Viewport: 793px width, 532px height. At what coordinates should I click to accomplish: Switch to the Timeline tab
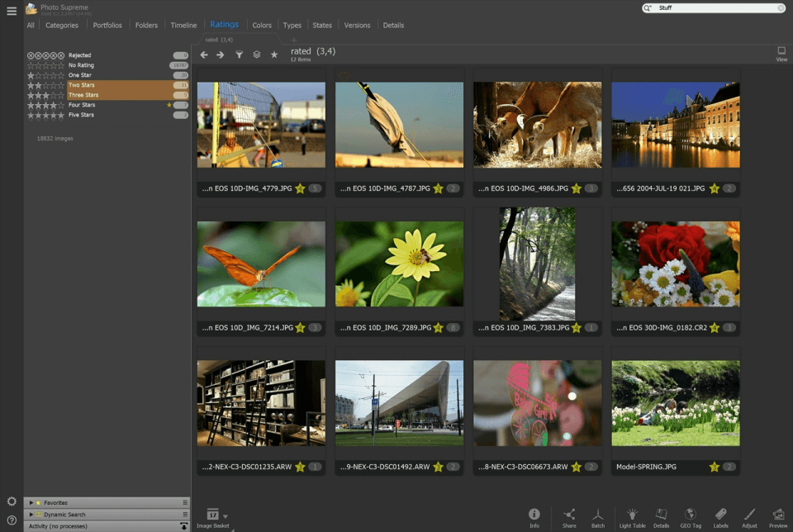(183, 25)
